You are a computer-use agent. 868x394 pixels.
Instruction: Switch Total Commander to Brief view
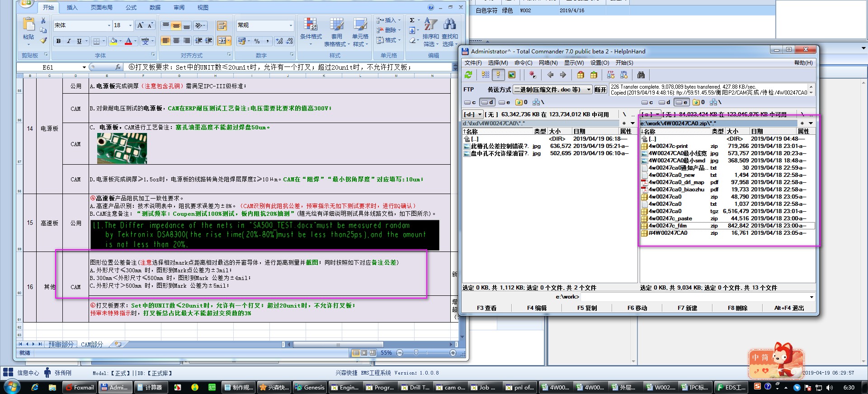[486, 75]
